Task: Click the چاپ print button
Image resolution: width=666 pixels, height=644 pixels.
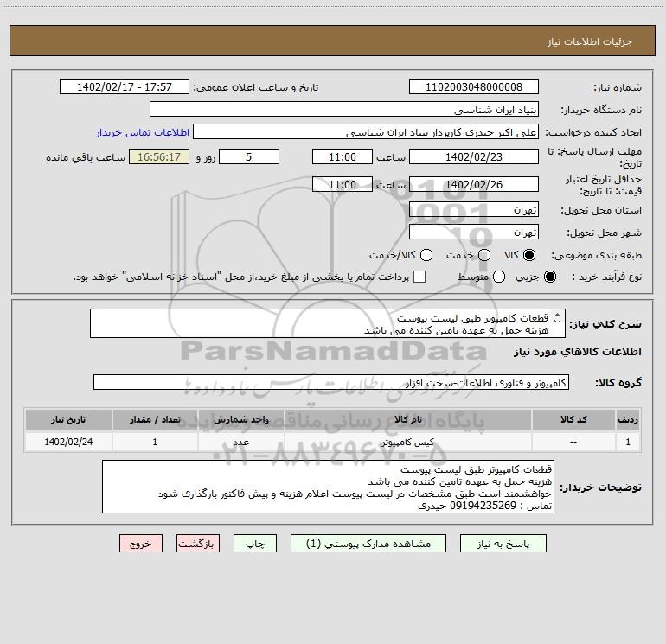Action: click(255, 544)
